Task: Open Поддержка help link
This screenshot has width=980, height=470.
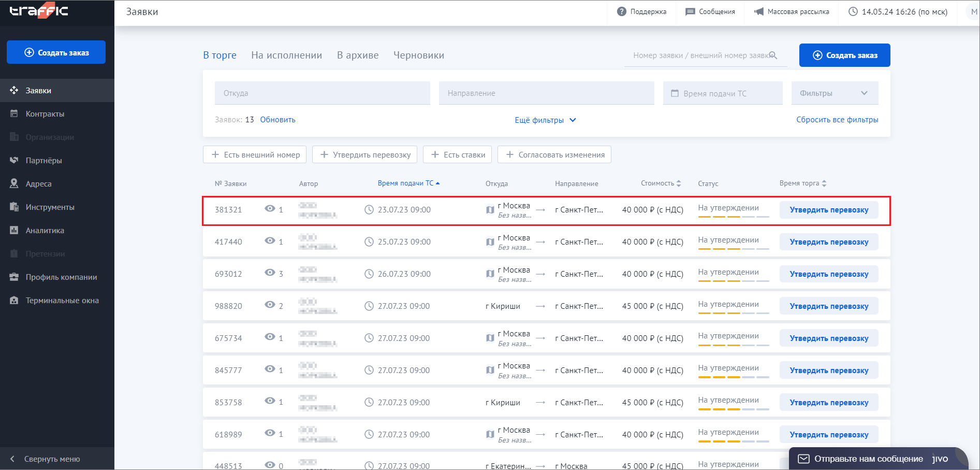Action: click(x=641, y=11)
